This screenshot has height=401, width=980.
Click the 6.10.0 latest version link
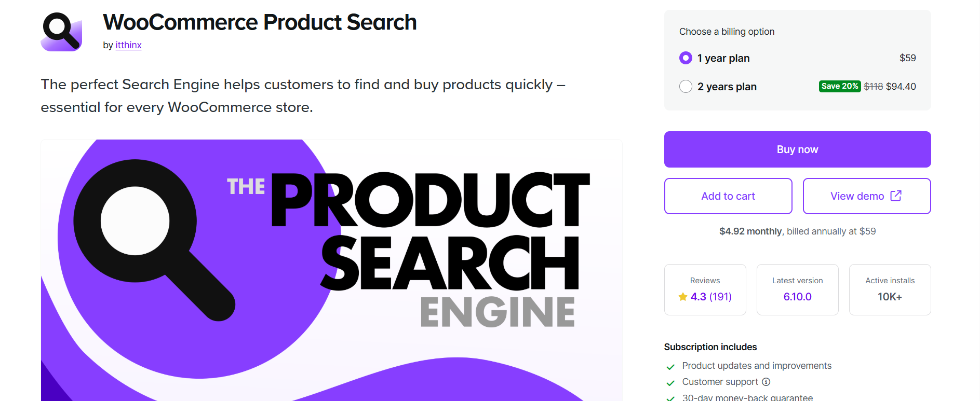pos(797,297)
